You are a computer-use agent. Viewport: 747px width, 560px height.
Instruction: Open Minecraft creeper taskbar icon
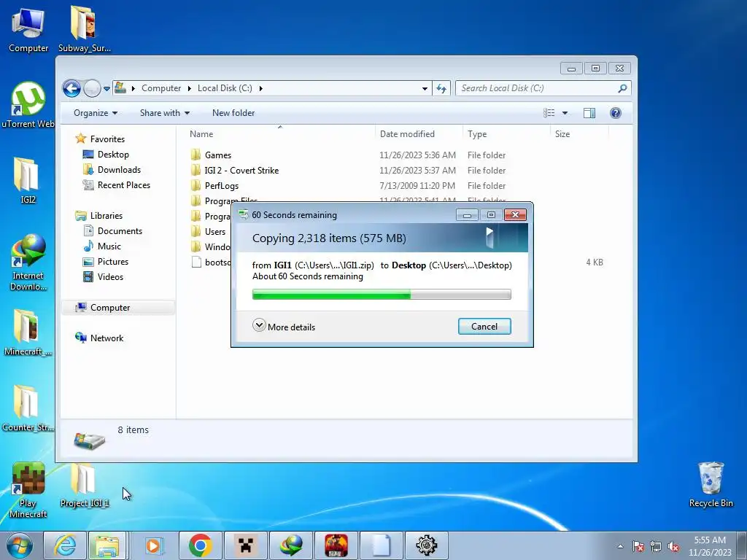click(x=245, y=545)
